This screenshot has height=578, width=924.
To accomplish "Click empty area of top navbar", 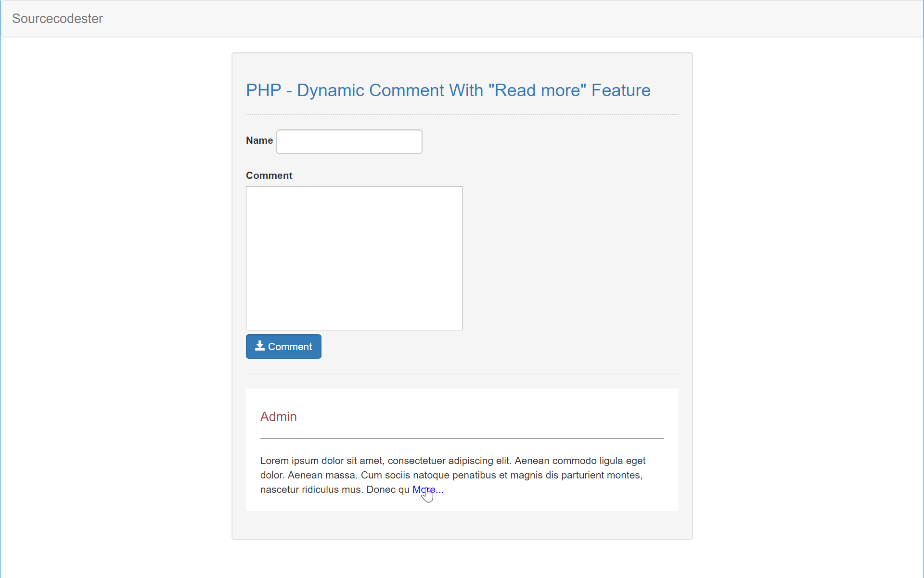I will pos(481,18).
